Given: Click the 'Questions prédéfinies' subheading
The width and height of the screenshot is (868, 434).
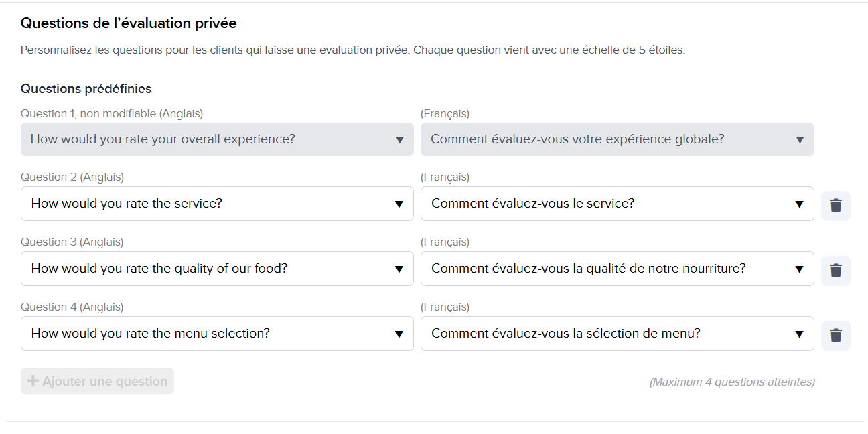Looking at the screenshot, I should coord(86,89).
